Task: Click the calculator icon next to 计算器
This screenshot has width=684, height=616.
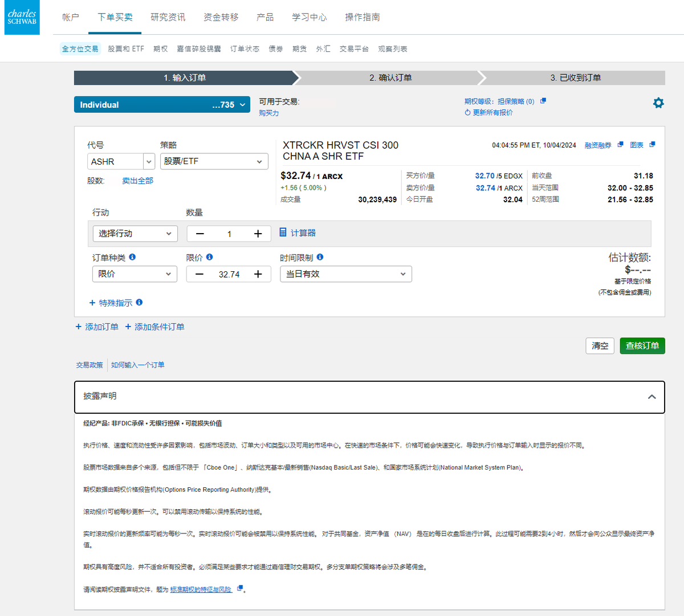Action: [283, 232]
